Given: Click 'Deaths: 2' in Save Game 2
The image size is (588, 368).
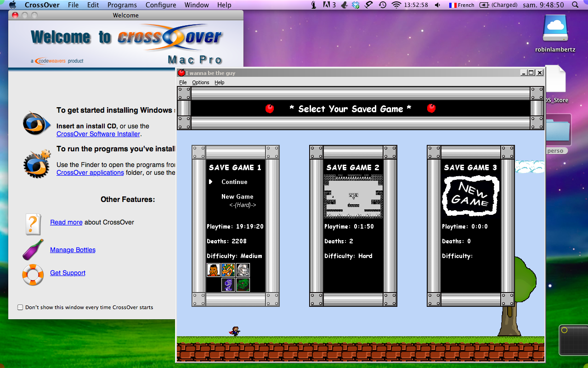Looking at the screenshot, I should 339,241.
